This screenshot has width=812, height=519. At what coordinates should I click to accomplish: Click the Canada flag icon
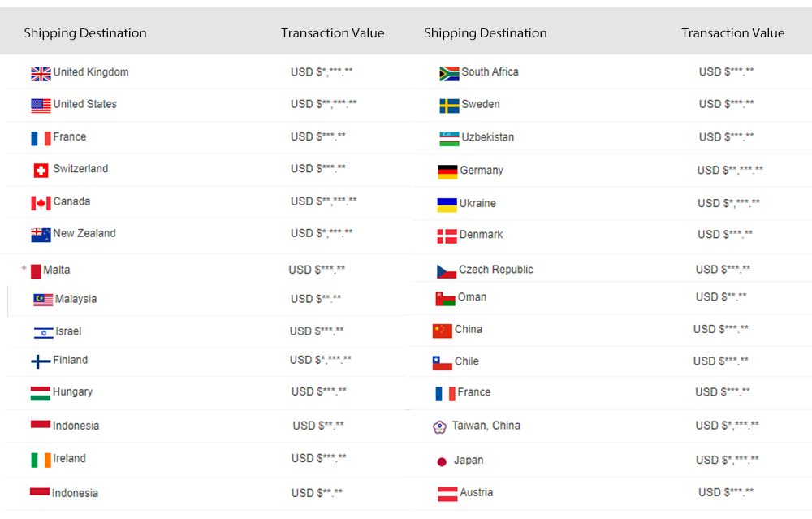(41, 203)
